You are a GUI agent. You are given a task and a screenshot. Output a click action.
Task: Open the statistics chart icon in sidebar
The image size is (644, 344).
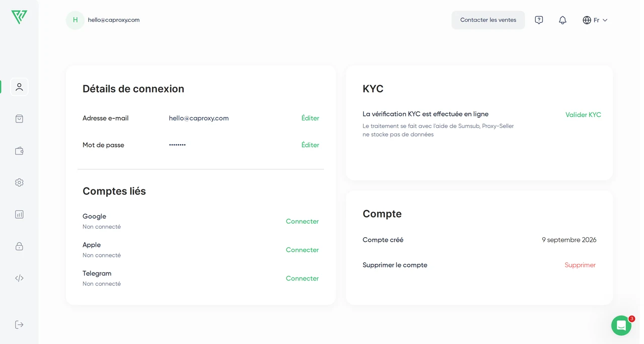click(x=19, y=214)
